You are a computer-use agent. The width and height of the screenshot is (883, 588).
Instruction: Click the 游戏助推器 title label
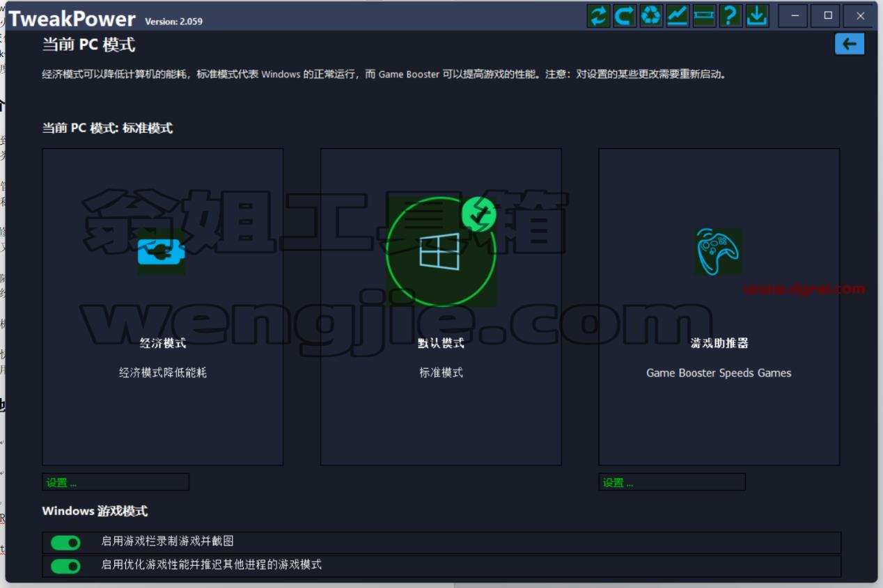click(x=719, y=343)
